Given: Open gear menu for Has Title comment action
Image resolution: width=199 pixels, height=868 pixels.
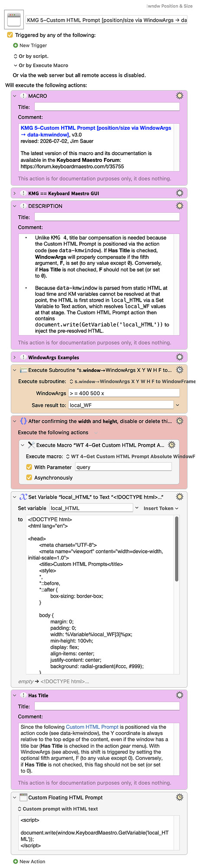Looking at the screenshot, I should (179, 695).
